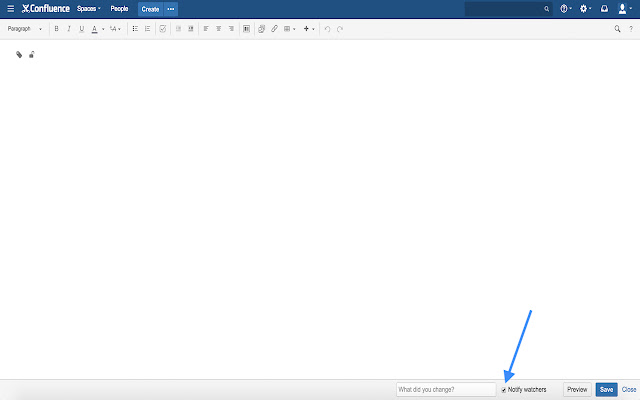This screenshot has width=640, height=400.
Task: Align text right
Action: [x=231, y=29]
